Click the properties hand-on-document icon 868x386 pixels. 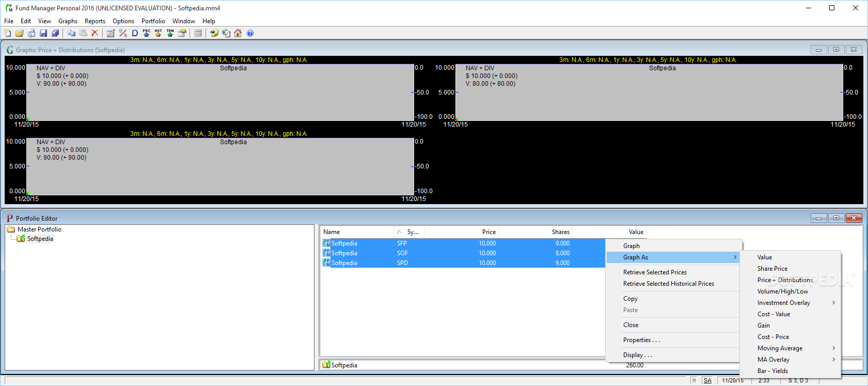(x=182, y=33)
